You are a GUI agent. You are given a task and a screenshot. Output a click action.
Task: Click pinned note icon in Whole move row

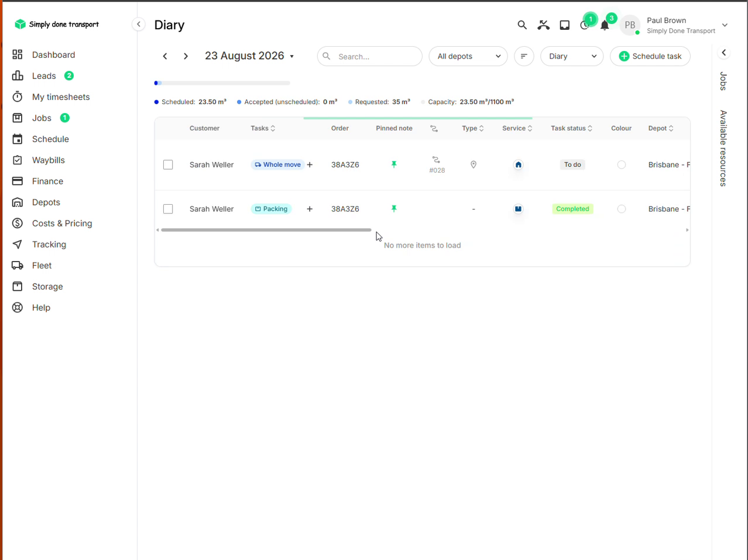click(394, 164)
